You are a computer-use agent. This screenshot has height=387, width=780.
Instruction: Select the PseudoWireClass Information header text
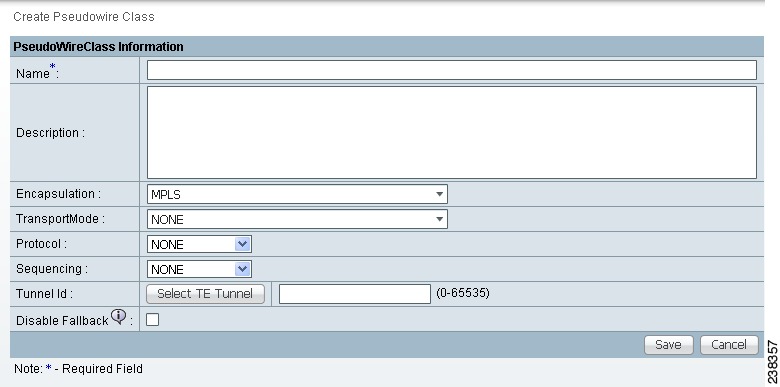coord(98,47)
